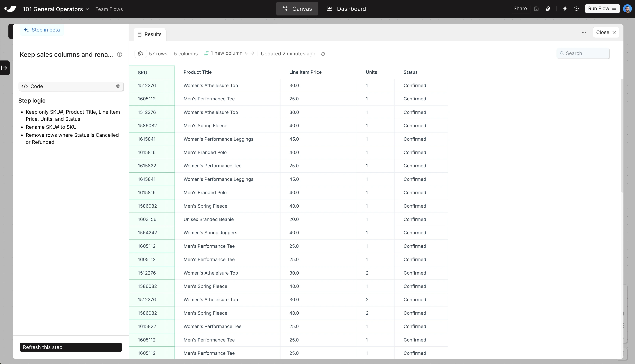Switch to the Canvas tab
Image resolution: width=635 pixels, height=364 pixels.
tap(297, 9)
